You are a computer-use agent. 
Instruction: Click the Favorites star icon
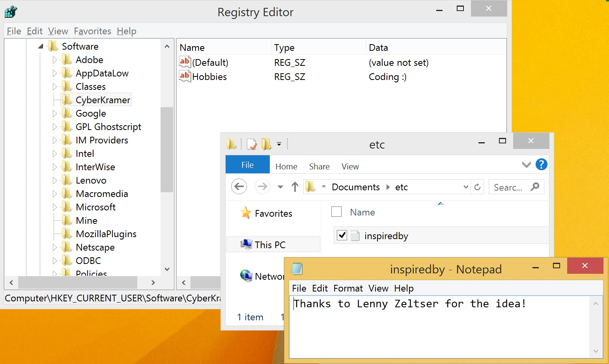[x=246, y=213]
